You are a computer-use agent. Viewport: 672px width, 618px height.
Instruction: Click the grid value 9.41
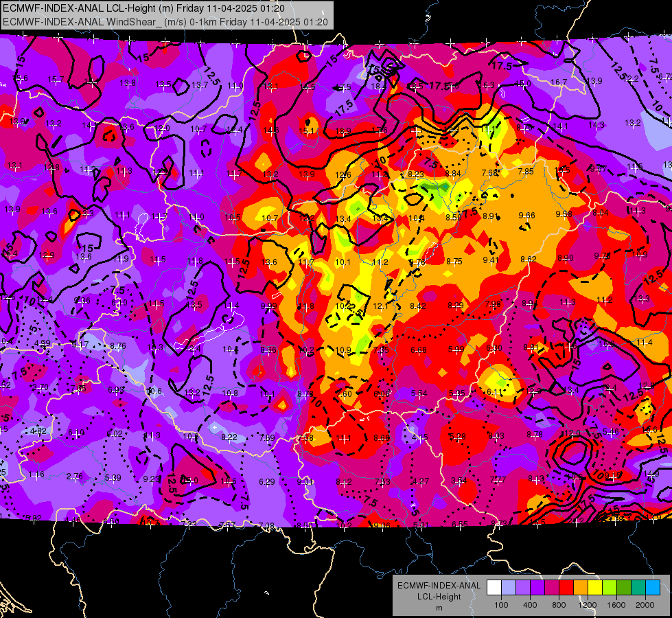491,260
